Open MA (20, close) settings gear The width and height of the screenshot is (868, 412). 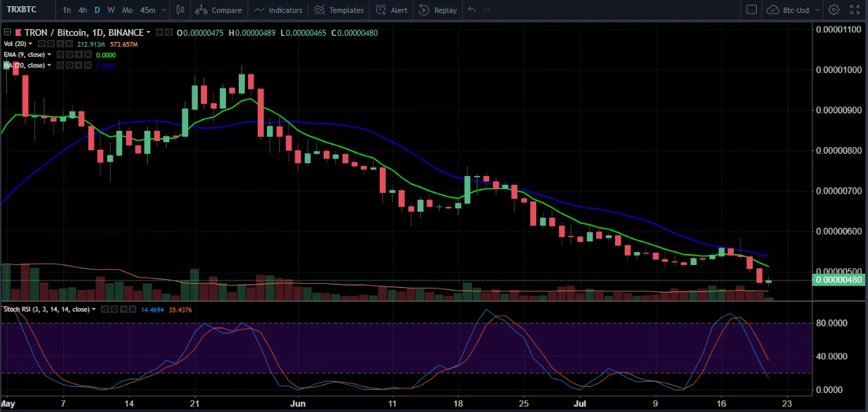pos(69,65)
